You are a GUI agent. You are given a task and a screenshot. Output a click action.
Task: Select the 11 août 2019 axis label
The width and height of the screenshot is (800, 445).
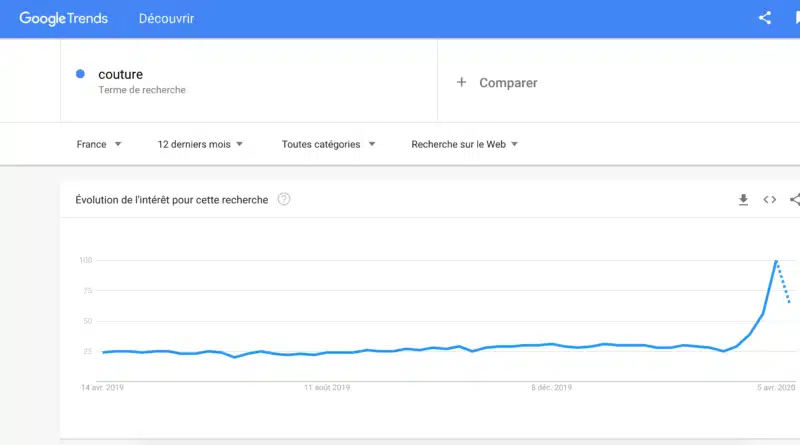pyautogui.click(x=327, y=387)
